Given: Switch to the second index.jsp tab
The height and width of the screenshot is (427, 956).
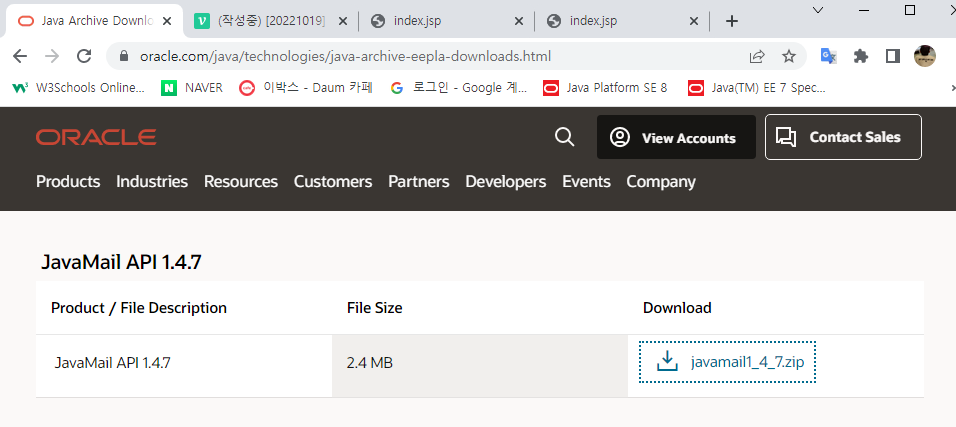Looking at the screenshot, I should tap(622, 21).
